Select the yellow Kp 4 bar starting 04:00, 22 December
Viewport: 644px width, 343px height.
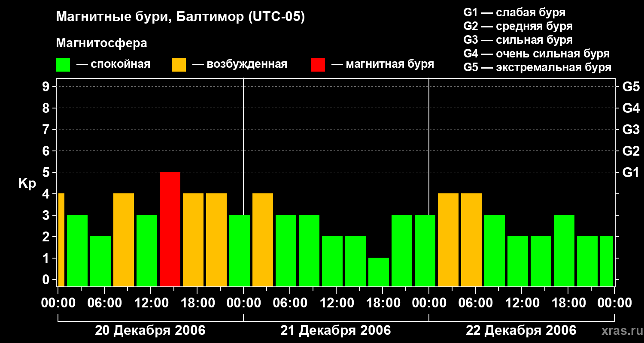pos(471,240)
